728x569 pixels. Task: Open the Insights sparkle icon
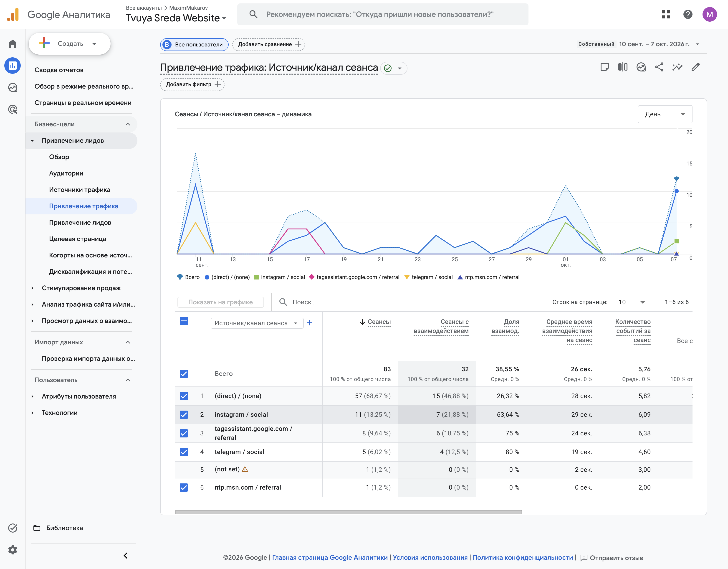[677, 67]
